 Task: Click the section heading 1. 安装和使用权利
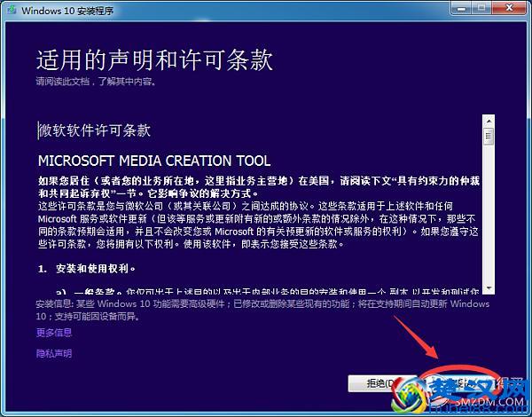coord(87,269)
